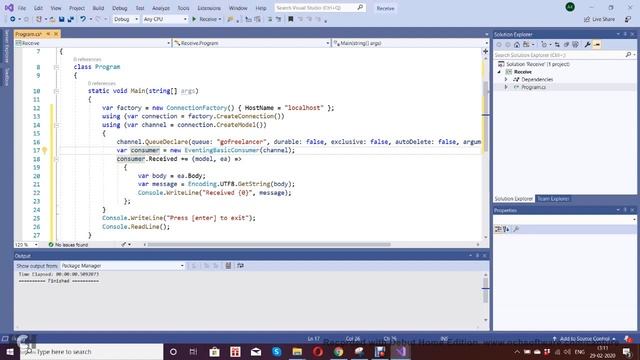This screenshot has height=360, width=640.
Task: Open the Edit menu
Action: pos(38,8)
